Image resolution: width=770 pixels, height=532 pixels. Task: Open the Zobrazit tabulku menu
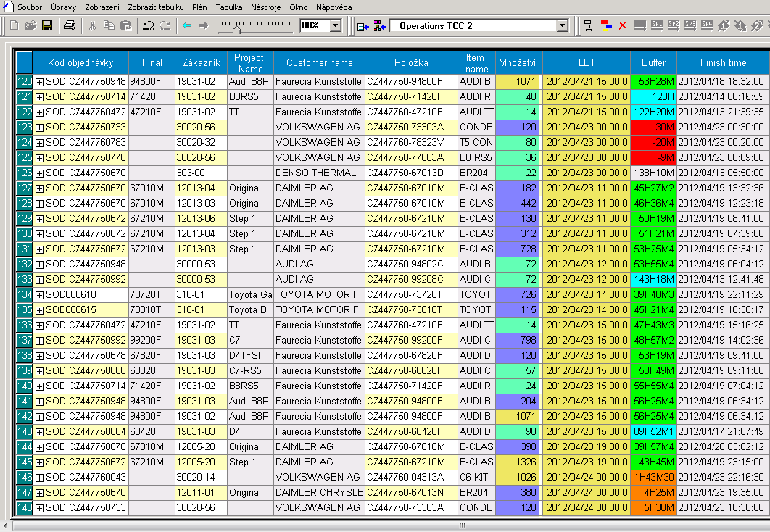pos(156,7)
